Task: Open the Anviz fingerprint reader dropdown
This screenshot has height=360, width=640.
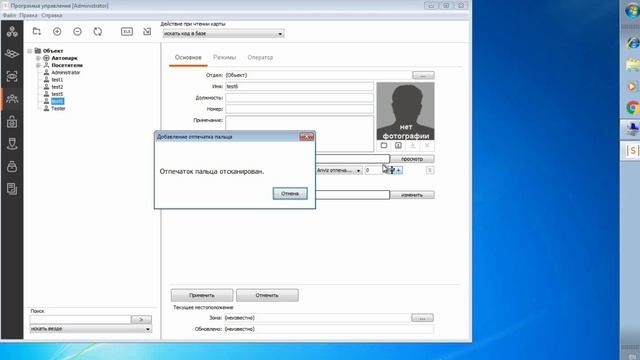Action: (x=339, y=170)
